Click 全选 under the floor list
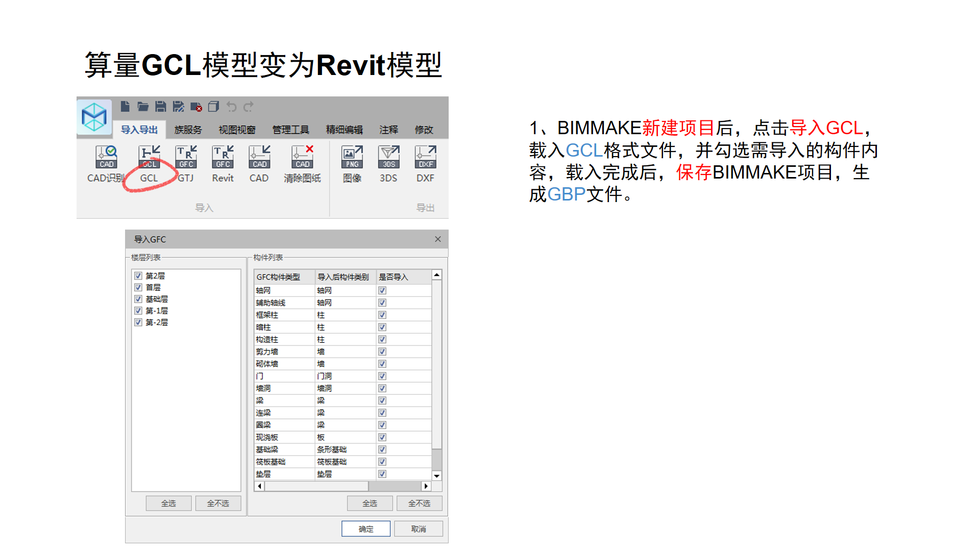This screenshot has height=551, width=980. click(168, 503)
